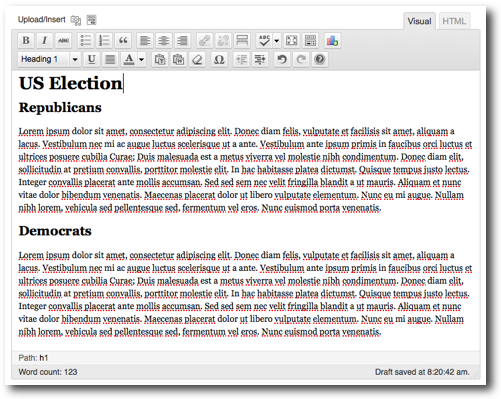Paste as plain text
Image resolution: width=501 pixels, height=399 pixels.
click(x=160, y=59)
